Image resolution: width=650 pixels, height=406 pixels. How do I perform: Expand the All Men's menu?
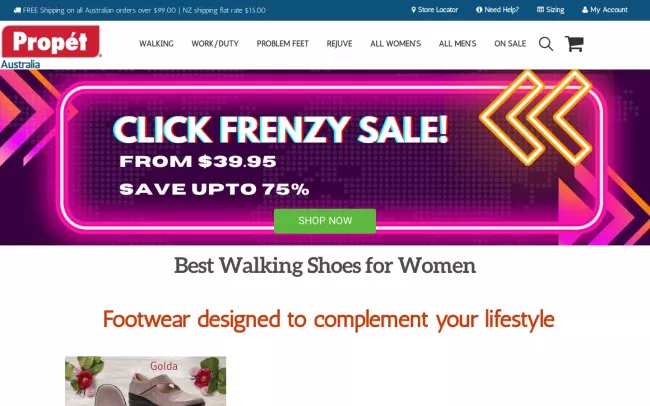coord(458,44)
